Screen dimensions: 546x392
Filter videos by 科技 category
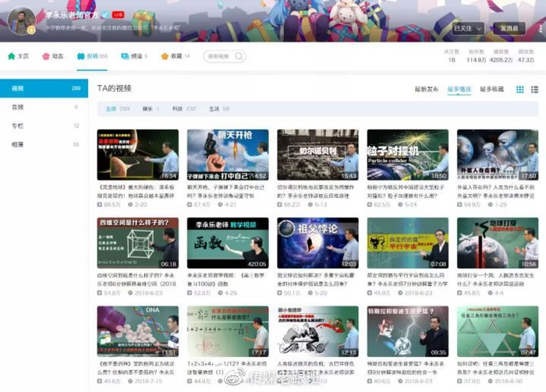click(x=177, y=109)
